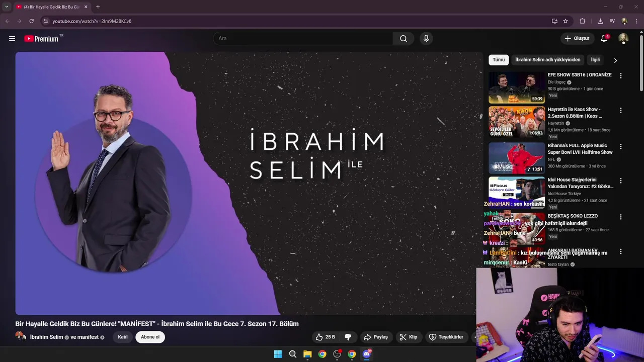Share the video with Paylaş

(376, 337)
